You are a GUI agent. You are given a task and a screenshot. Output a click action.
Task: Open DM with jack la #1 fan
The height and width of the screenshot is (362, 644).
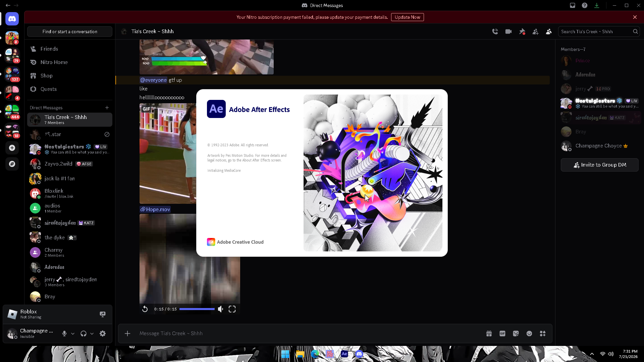pyautogui.click(x=70, y=179)
